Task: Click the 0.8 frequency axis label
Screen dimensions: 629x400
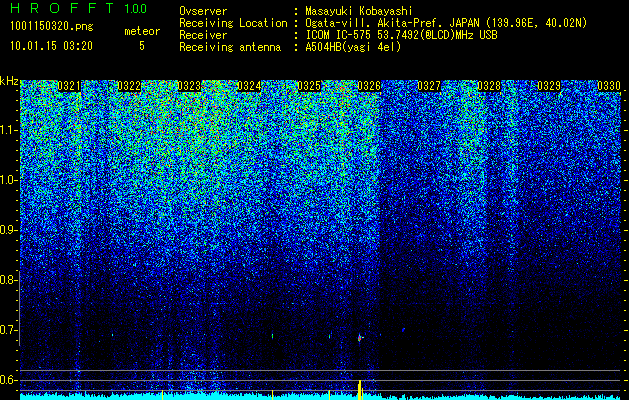Action: point(7,280)
